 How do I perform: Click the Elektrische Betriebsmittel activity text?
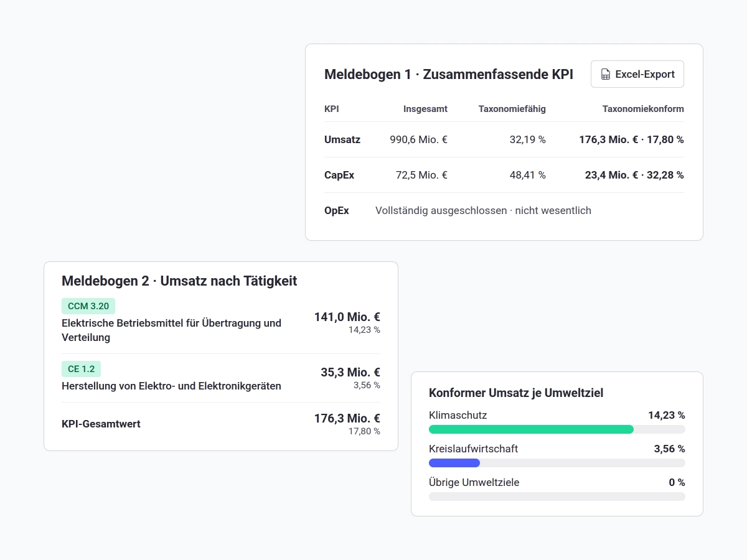coord(172,330)
